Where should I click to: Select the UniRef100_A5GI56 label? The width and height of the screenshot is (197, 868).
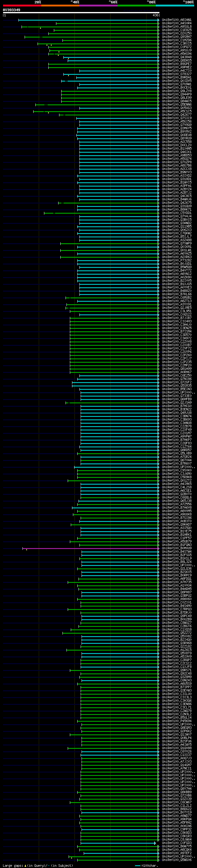[x=176, y=121]
